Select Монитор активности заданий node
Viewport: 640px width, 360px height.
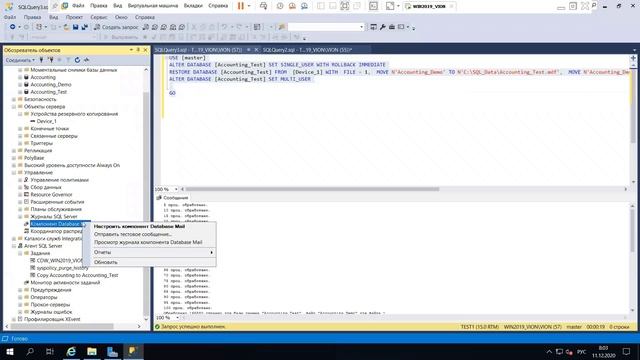65,282
